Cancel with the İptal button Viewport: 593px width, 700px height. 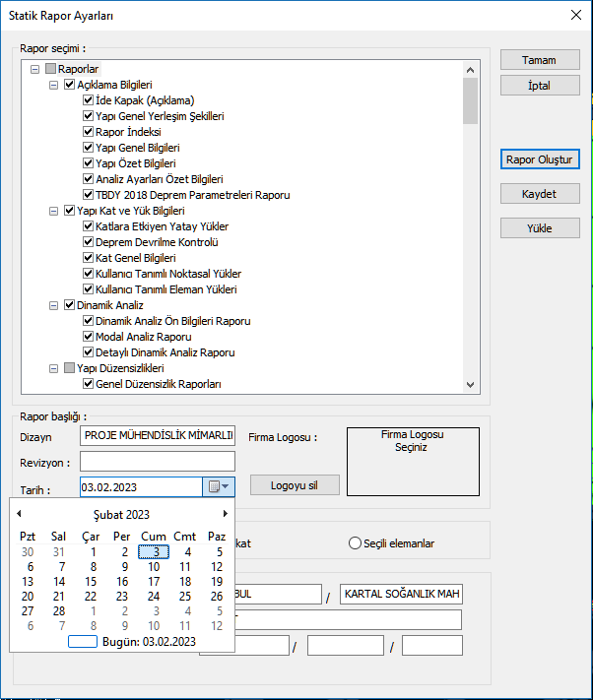point(540,86)
